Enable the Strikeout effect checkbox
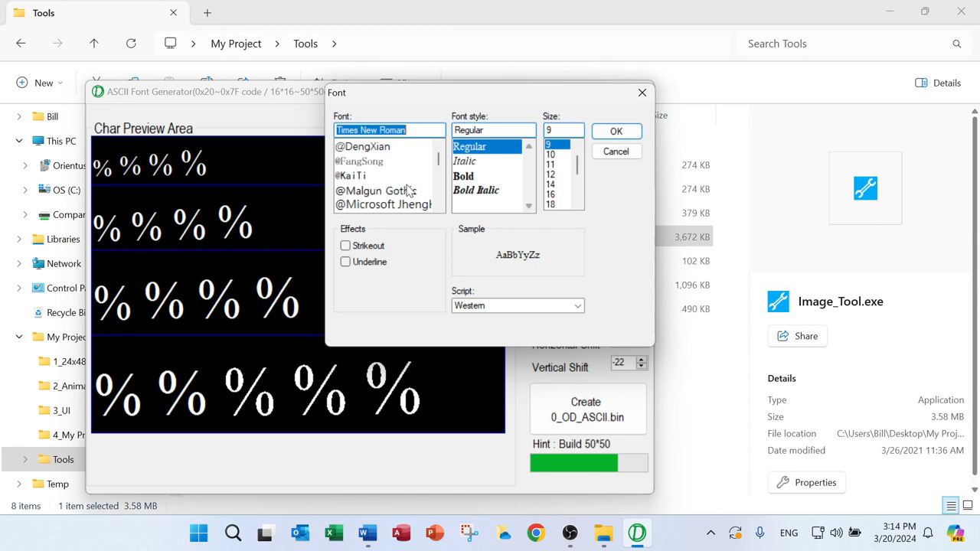 (345, 246)
